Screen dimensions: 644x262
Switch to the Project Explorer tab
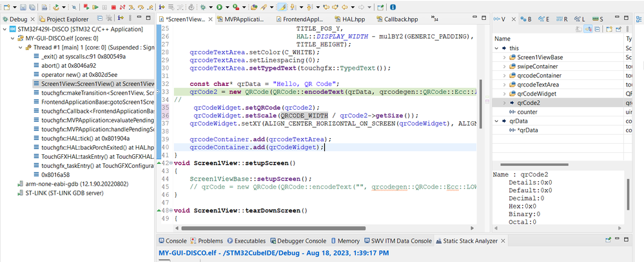64,19
